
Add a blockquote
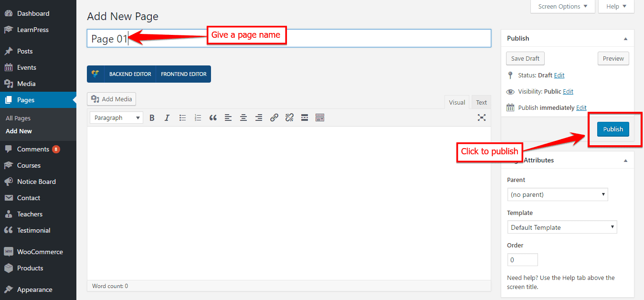pyautogui.click(x=213, y=118)
